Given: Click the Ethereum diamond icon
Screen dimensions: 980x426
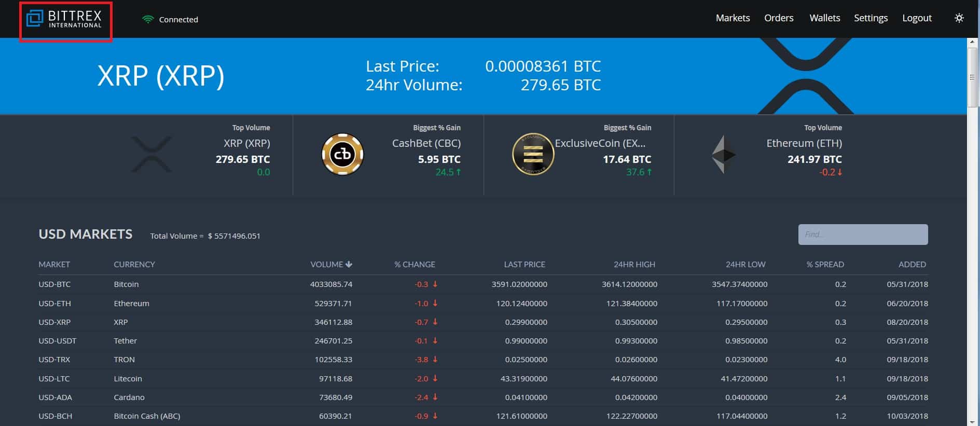Looking at the screenshot, I should point(723,154).
